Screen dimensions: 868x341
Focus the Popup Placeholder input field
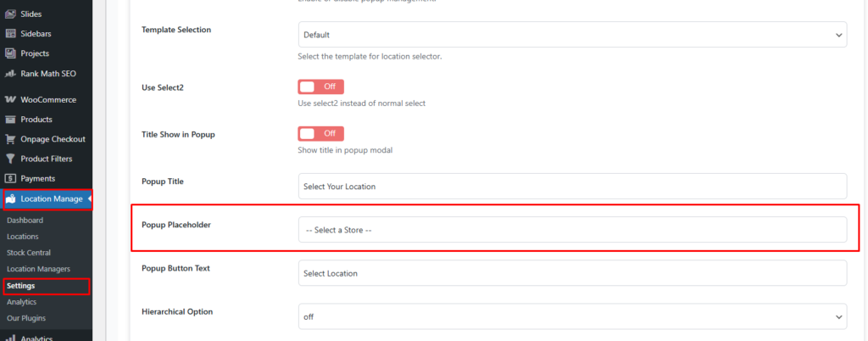(x=572, y=230)
